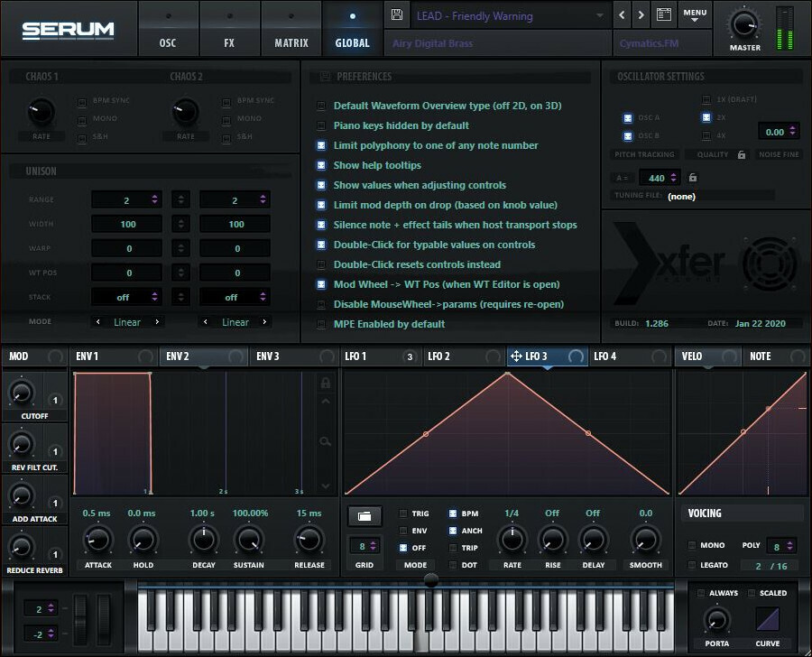The image size is (812, 657).
Task: Select the VELO tab
Action: pos(708,356)
